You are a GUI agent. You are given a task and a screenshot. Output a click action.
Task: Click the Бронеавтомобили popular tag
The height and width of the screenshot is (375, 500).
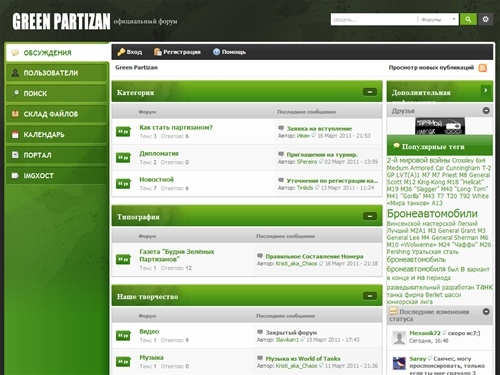(432, 213)
